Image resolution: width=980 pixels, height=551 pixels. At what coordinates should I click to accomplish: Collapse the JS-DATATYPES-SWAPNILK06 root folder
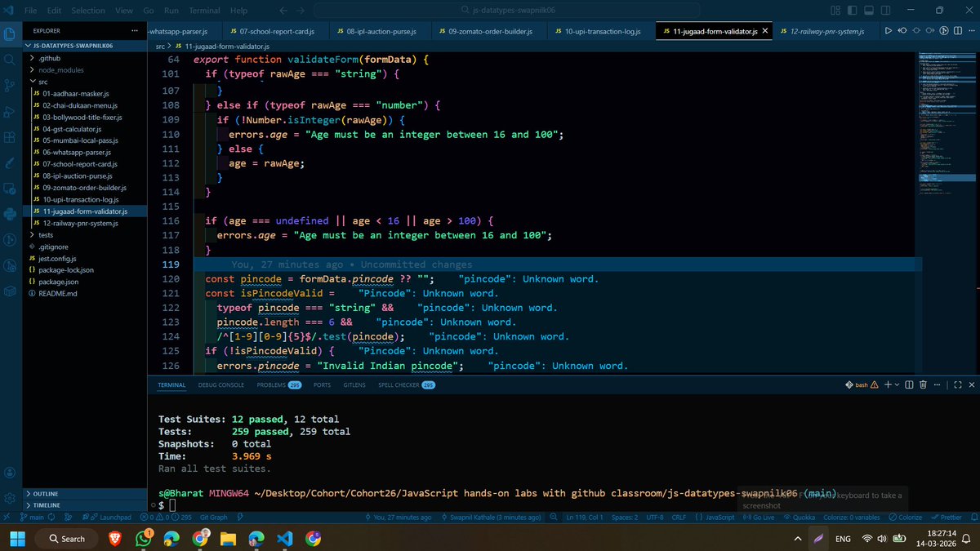pos(83,46)
